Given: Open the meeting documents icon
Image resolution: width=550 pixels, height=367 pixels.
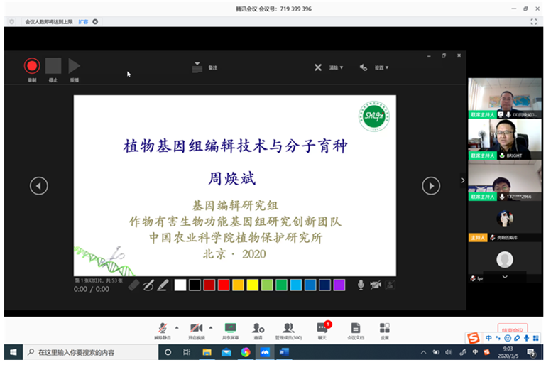Looking at the screenshot, I should (355, 331).
